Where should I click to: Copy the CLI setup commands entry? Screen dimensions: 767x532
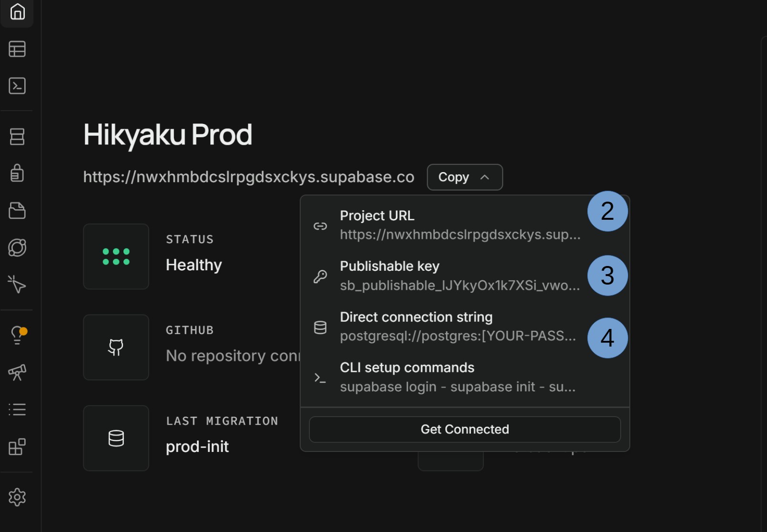pyautogui.click(x=465, y=377)
